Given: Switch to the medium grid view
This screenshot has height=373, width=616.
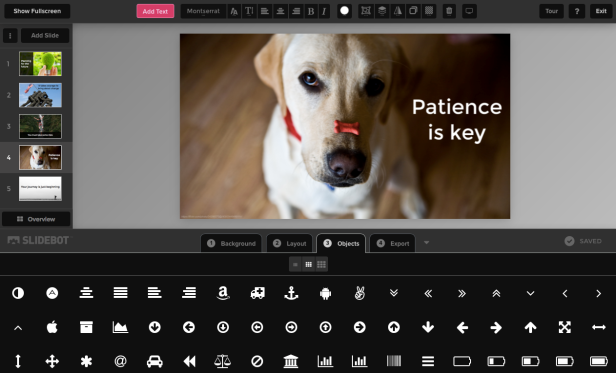Looking at the screenshot, I should (308, 265).
